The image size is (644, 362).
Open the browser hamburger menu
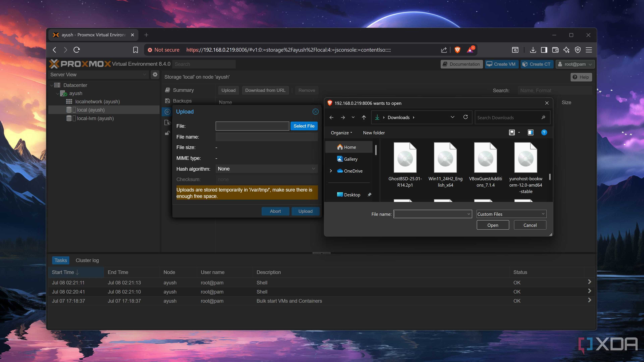pos(589,50)
